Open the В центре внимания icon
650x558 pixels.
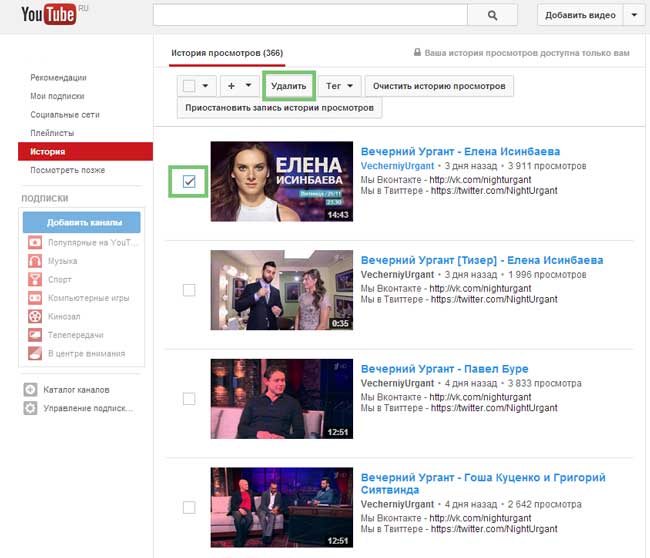click(35, 353)
